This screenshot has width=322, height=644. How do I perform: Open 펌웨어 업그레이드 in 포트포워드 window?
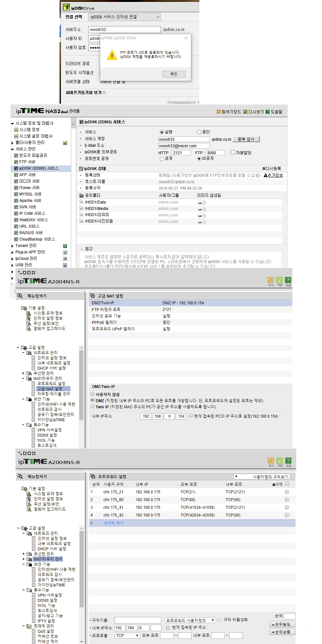click(50, 509)
